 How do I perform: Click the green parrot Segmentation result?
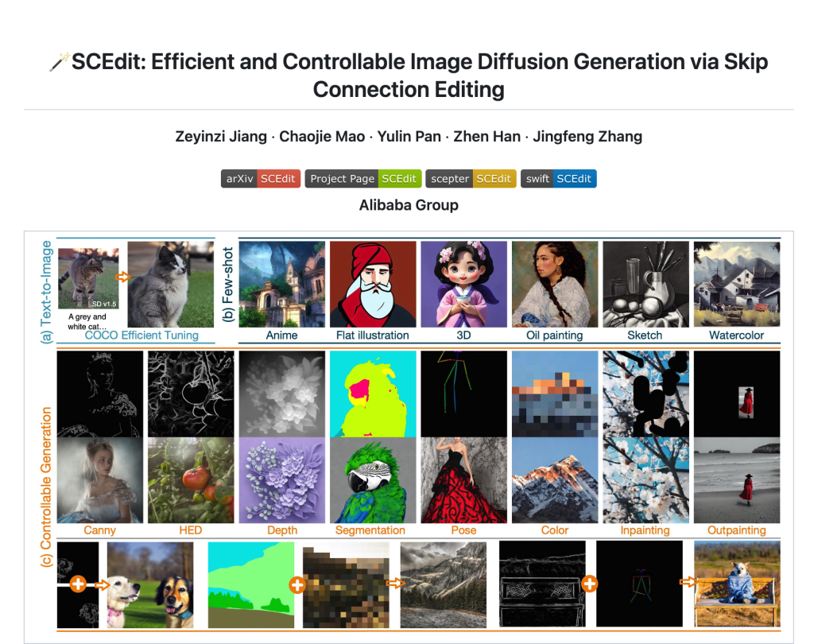(373, 480)
